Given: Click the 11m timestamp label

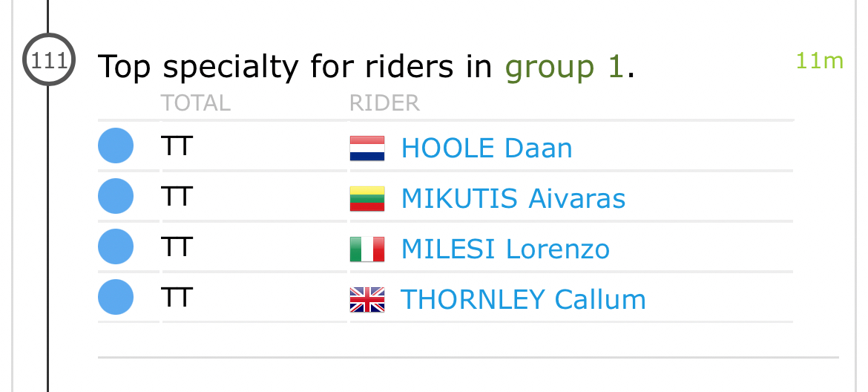Looking at the screenshot, I should [x=819, y=61].
